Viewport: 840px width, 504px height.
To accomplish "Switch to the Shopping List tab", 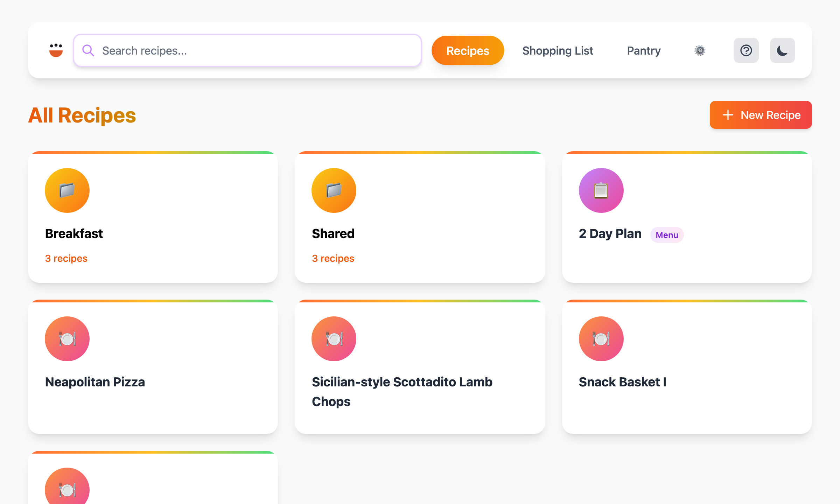I will pos(558,50).
